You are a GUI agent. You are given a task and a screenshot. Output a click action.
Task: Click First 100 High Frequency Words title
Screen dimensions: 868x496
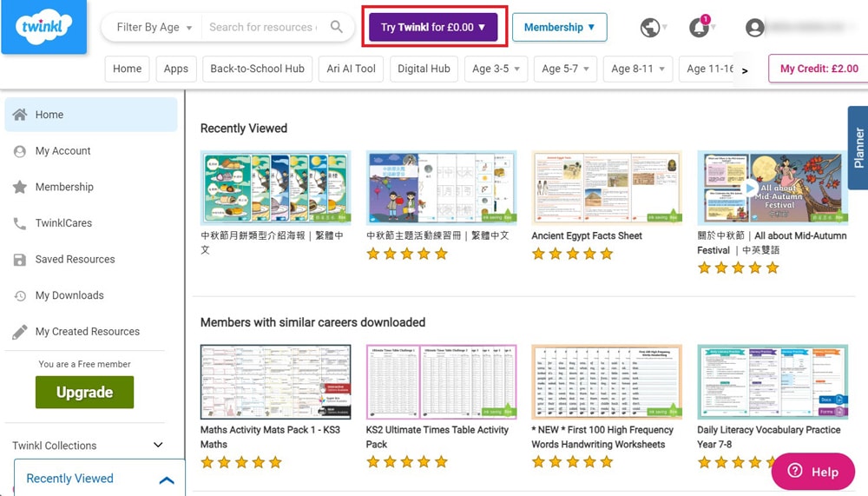[602, 437]
